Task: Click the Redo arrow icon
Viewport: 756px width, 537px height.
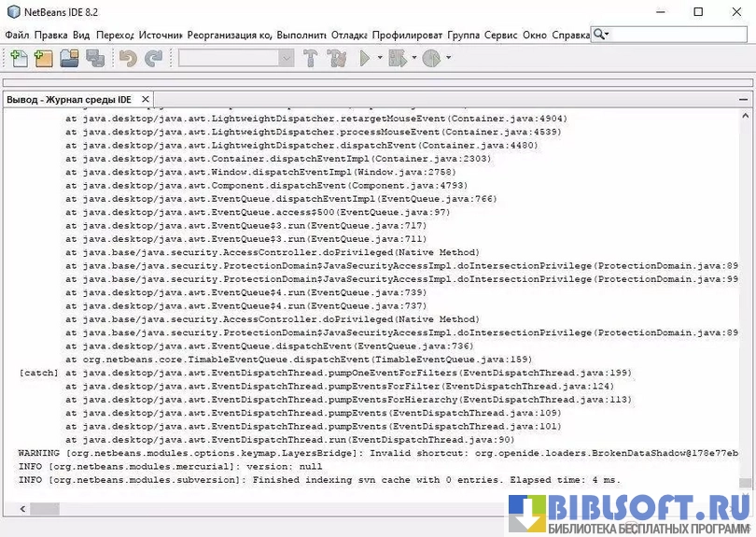Action: (x=153, y=59)
